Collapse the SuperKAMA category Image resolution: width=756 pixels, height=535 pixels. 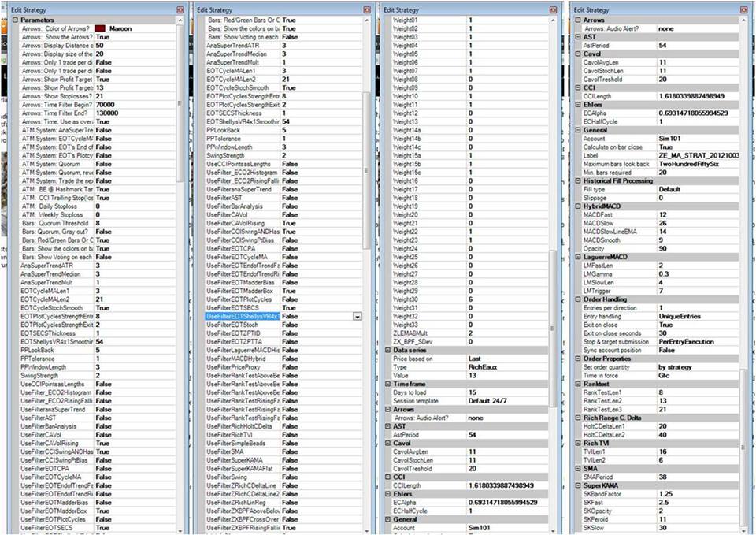578,486
